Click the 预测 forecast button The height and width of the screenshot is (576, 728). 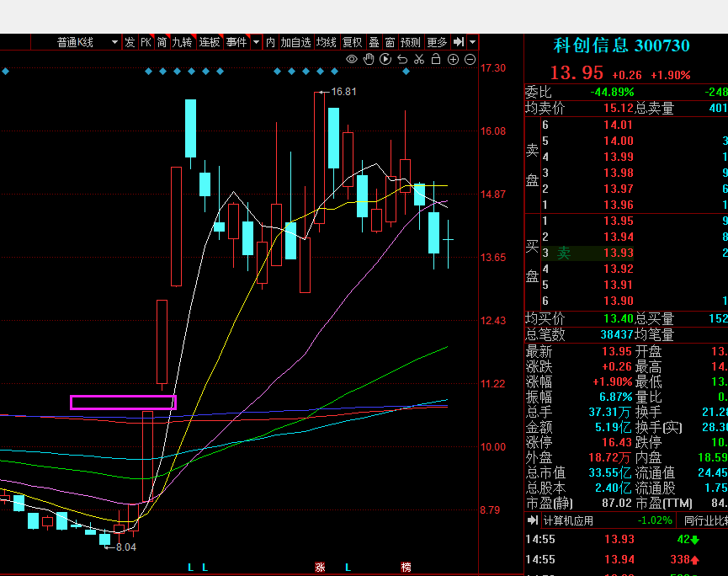[411, 42]
